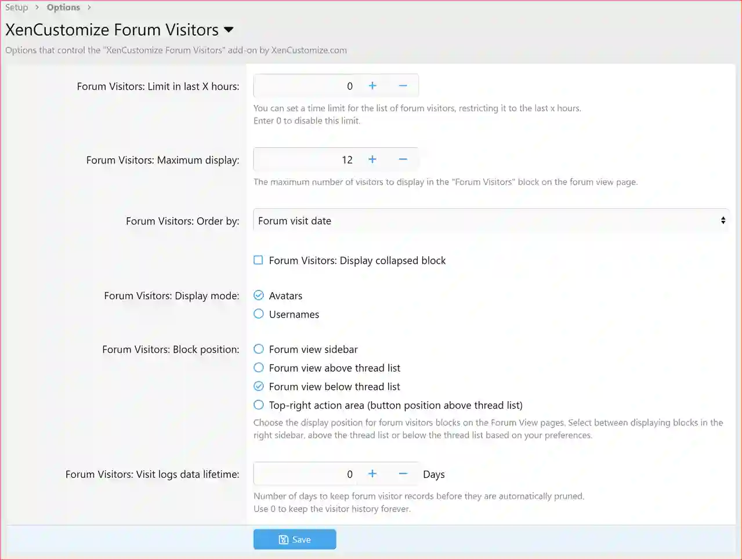Click the Forum Visitors: Block position label
Viewport: 742px width, 560px height.
pos(171,350)
